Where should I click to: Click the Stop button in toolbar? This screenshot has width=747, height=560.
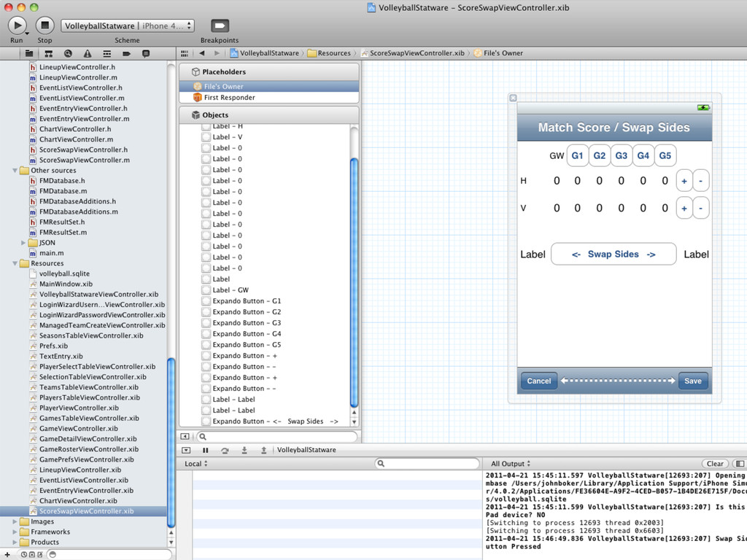click(x=44, y=26)
